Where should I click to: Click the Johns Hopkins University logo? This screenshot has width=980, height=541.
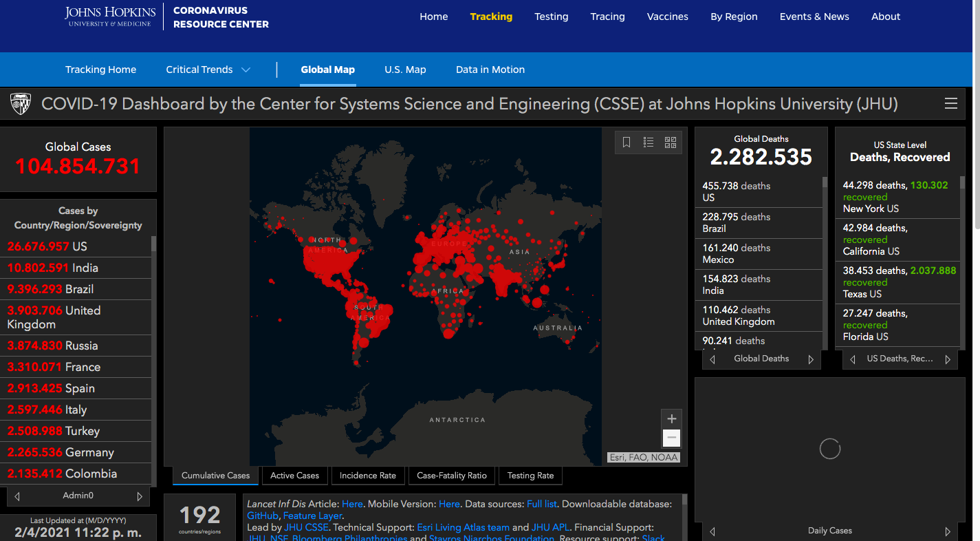coord(110,17)
